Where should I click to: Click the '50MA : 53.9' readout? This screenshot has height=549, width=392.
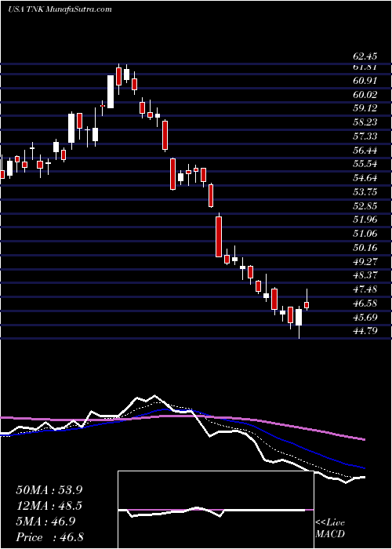(50, 490)
